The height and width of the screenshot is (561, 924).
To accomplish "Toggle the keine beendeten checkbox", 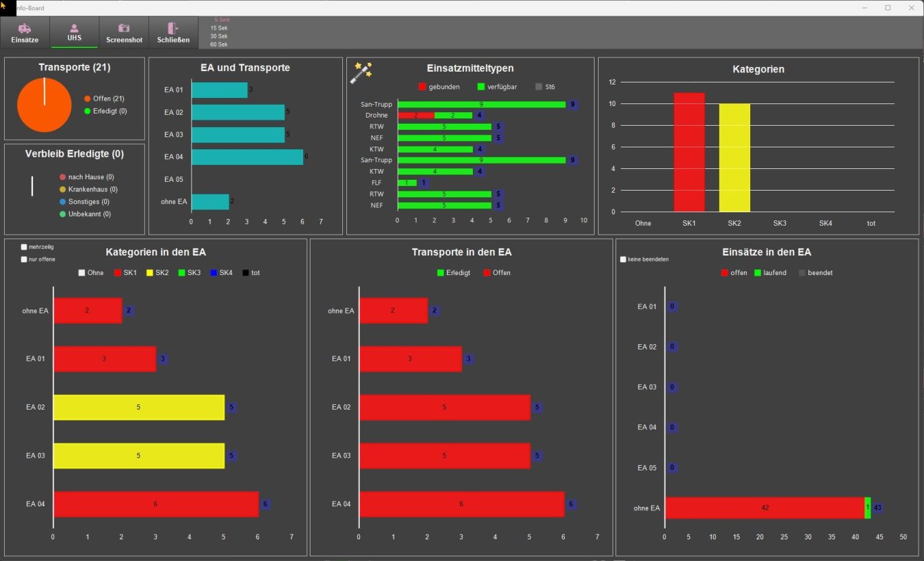I will (624, 260).
